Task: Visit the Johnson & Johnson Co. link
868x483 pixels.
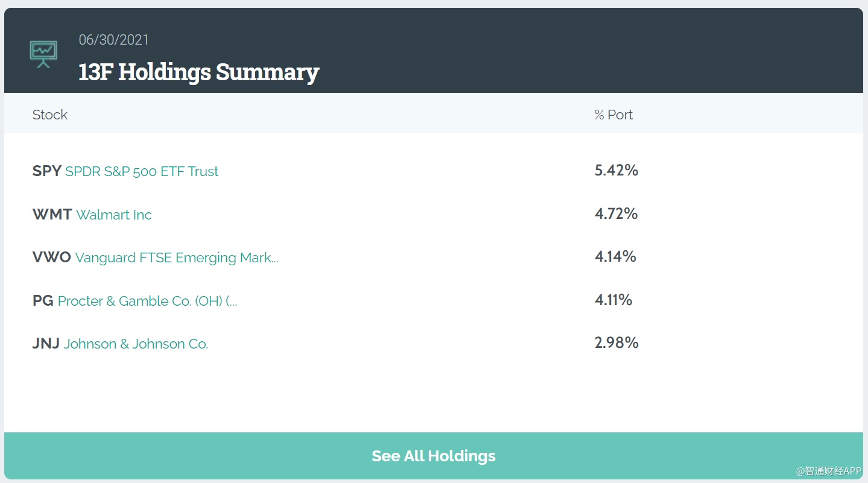Action: [136, 344]
